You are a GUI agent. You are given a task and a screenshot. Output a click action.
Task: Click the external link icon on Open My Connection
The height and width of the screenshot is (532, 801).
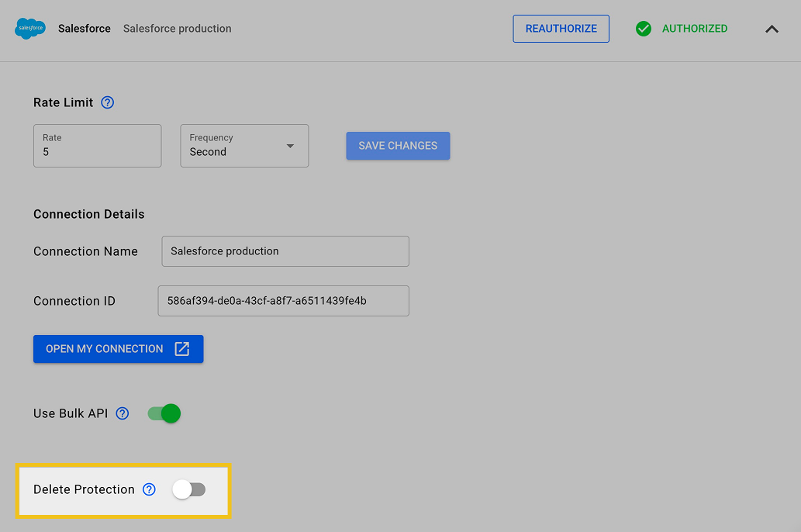click(182, 349)
